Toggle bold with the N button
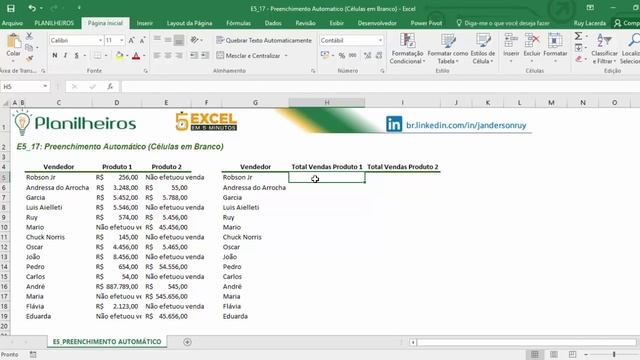The height and width of the screenshot is (360, 640). coord(55,56)
